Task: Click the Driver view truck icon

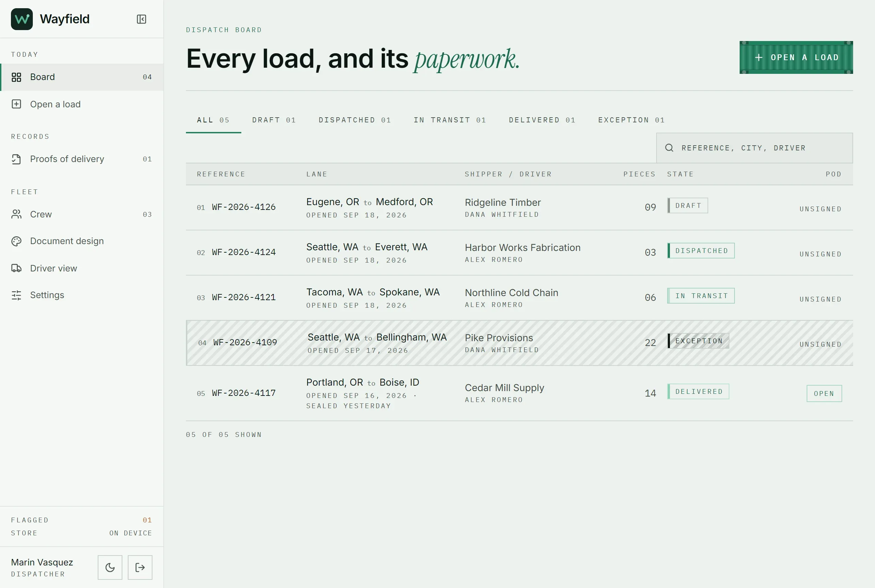Action: click(x=16, y=268)
